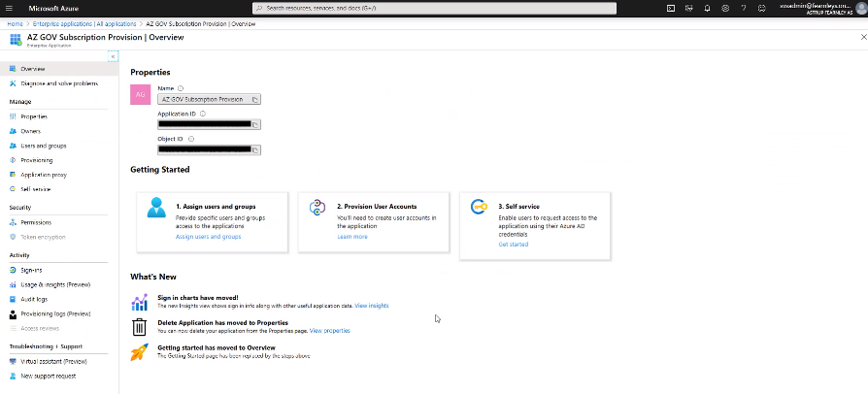Click the '3. Self service' card title
Image resolution: width=868 pixels, height=394 pixels.
(518, 207)
